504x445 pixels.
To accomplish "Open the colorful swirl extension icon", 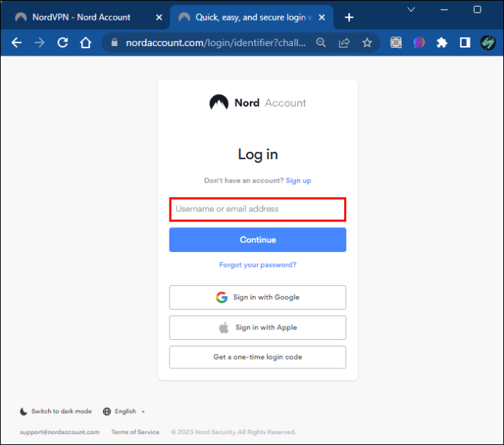I will click(x=419, y=42).
